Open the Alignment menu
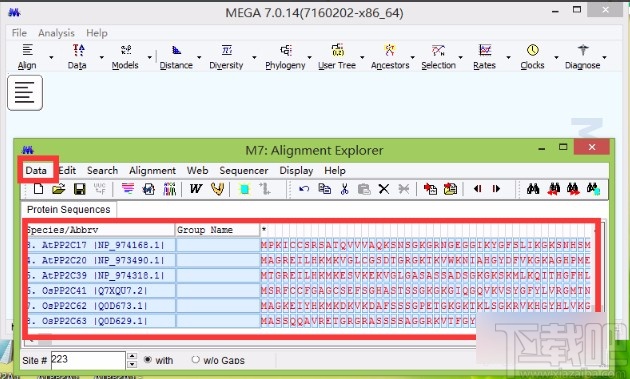630x379 pixels. coord(152,170)
